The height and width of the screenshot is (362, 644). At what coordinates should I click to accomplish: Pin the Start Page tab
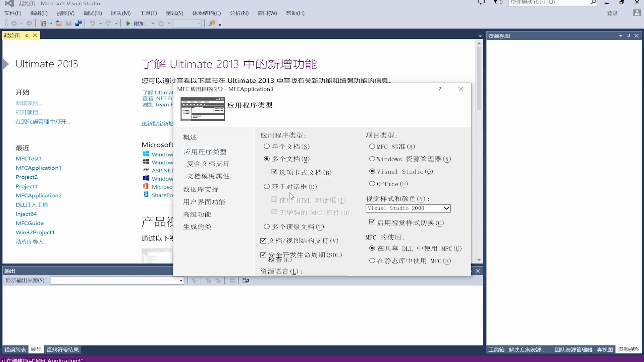click(x=27, y=35)
